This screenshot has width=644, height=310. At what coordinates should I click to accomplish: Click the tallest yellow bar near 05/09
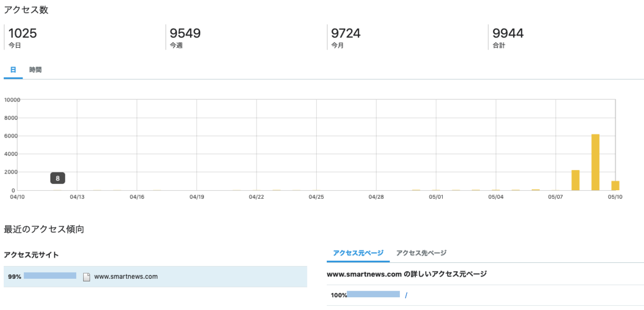(595, 162)
